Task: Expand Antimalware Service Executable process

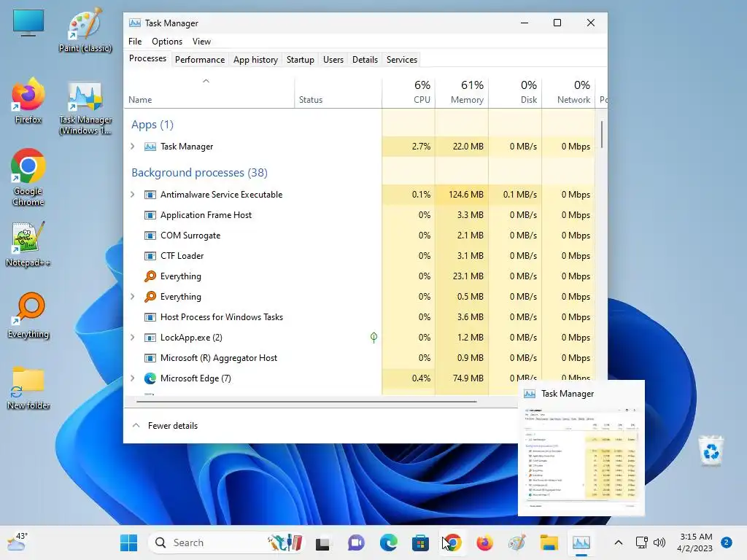Action: (133, 194)
